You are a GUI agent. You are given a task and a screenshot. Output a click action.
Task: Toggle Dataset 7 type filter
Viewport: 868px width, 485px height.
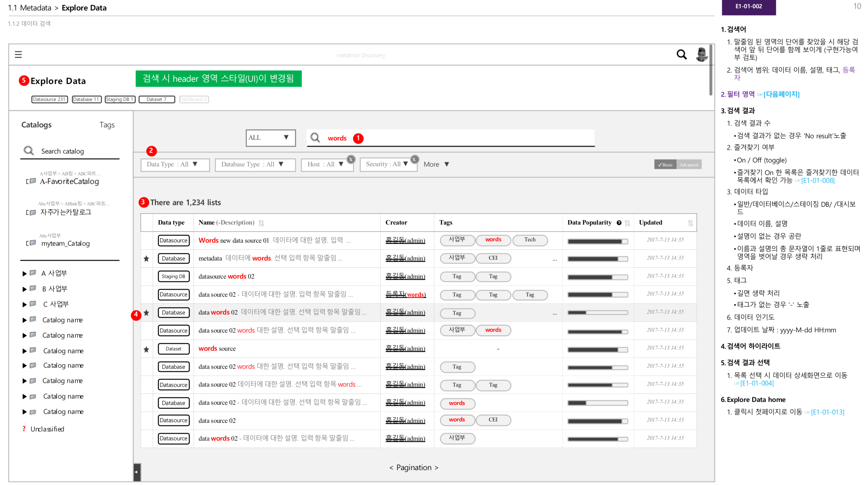(157, 99)
